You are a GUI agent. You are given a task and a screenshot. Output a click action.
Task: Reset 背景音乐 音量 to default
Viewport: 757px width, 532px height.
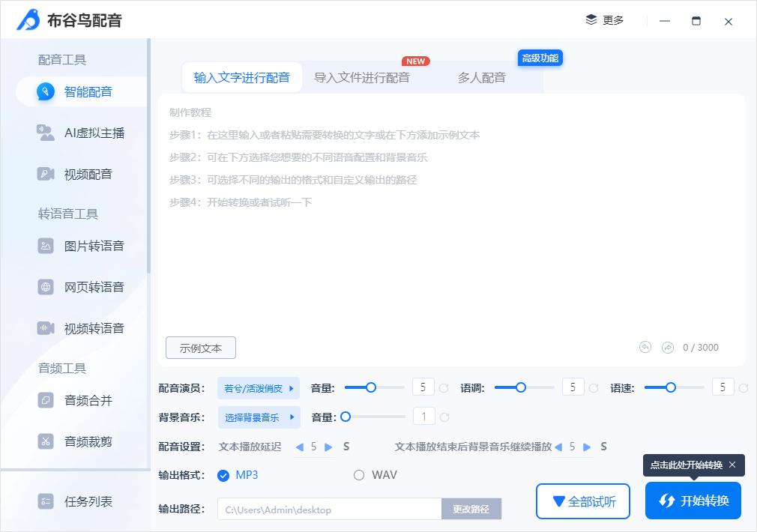pyautogui.click(x=444, y=417)
